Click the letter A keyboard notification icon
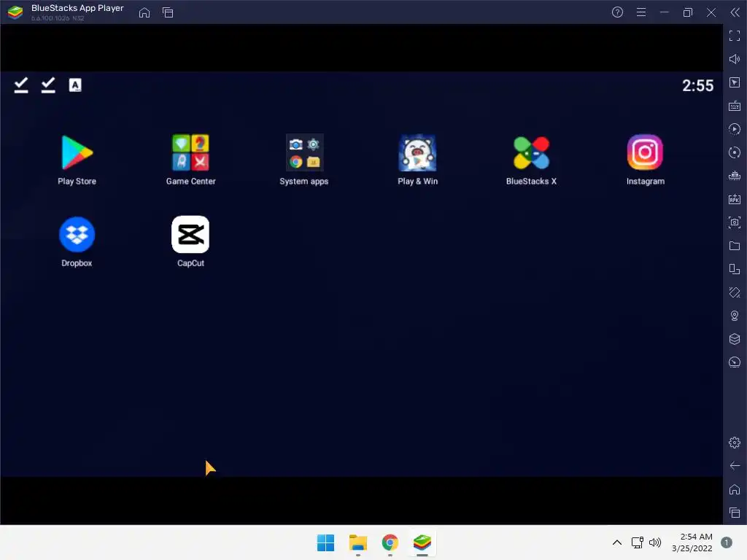This screenshot has height=560, width=747. [75, 85]
